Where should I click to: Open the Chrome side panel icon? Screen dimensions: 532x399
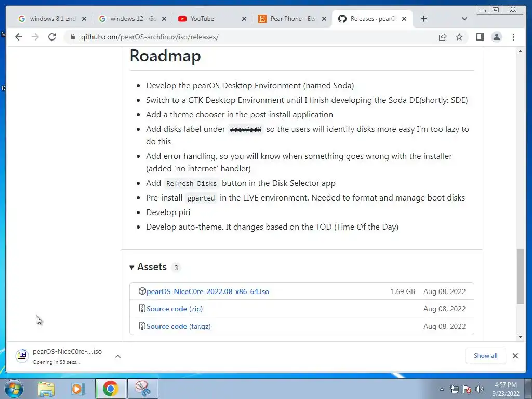tap(480, 37)
